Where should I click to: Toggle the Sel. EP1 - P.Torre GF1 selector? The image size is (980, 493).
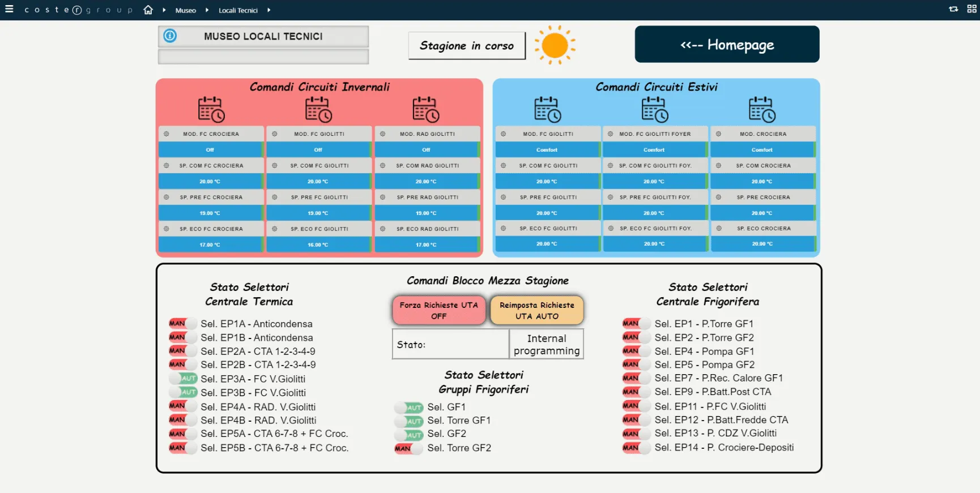pos(636,324)
